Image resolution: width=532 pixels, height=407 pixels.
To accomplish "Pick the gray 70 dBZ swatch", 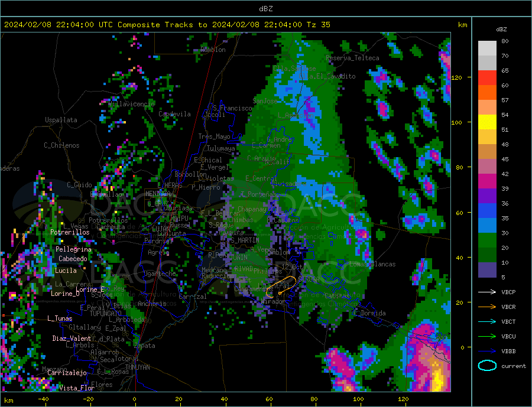I will 487,63.
